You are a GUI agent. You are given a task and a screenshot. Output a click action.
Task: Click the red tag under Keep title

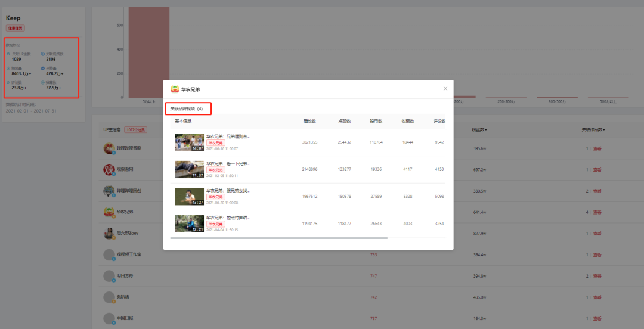tap(15, 29)
